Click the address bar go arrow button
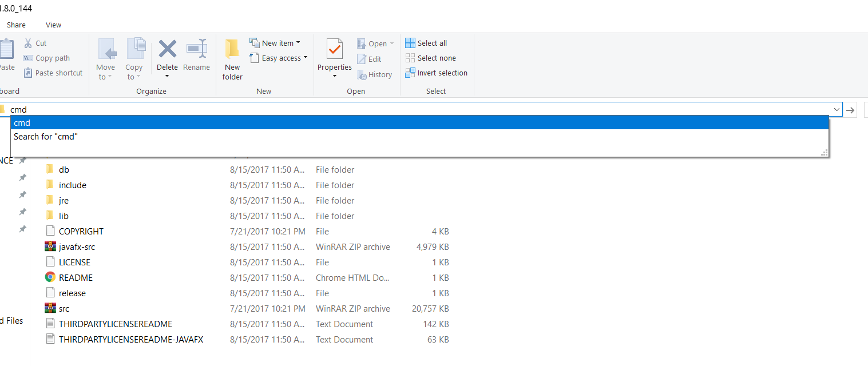The height and width of the screenshot is (366, 868). tap(851, 110)
